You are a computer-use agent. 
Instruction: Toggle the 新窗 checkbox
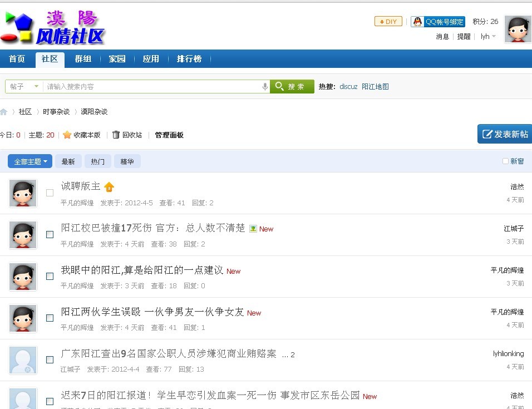coord(505,161)
